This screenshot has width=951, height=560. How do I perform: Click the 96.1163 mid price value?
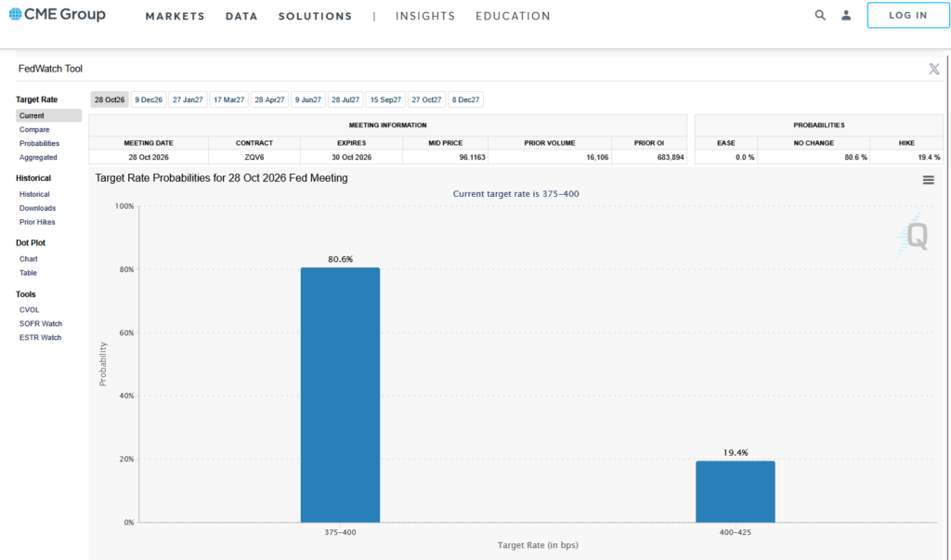pyautogui.click(x=472, y=157)
